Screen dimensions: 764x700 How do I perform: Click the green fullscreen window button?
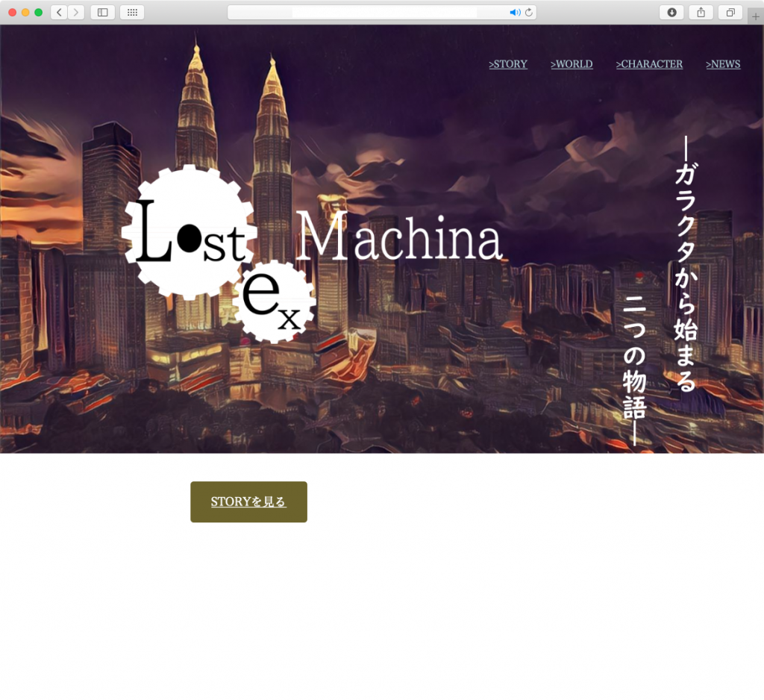pos(39,12)
